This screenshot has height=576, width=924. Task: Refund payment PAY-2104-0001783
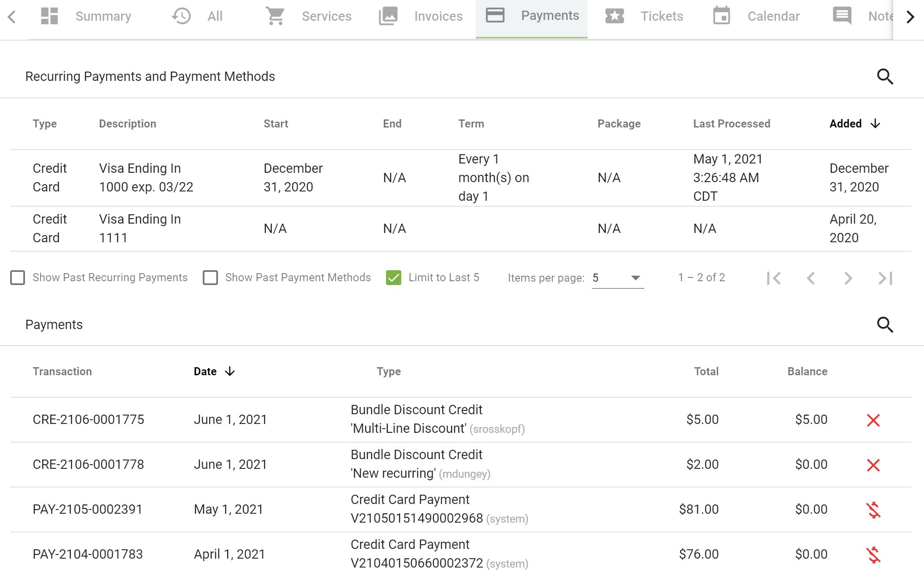(x=873, y=555)
